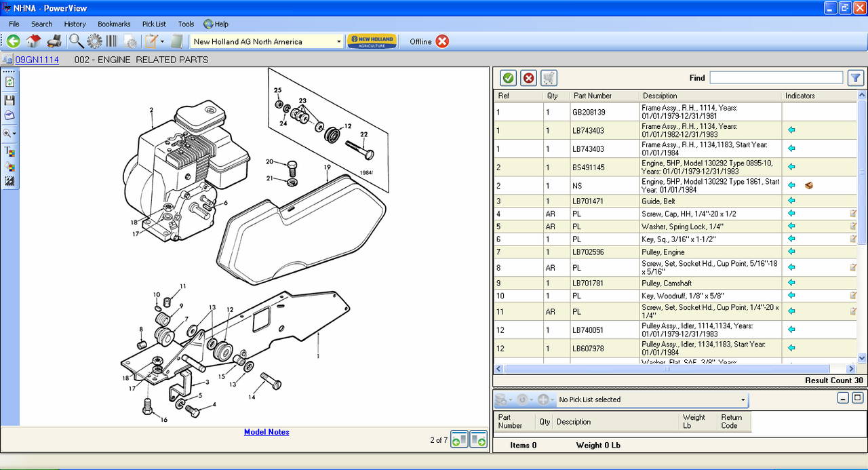The image size is (868, 470).
Task: Click the Return Code pick list column header
Action: 734,421
